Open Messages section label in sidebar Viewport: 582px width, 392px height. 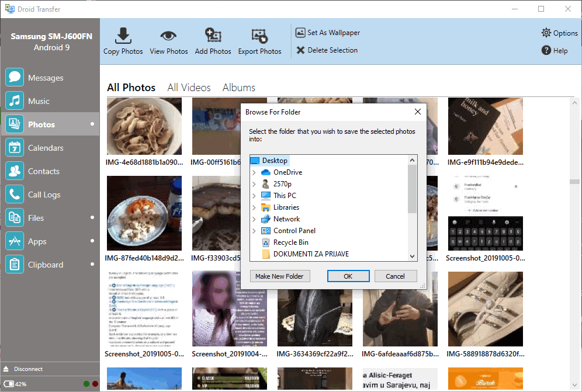point(46,78)
